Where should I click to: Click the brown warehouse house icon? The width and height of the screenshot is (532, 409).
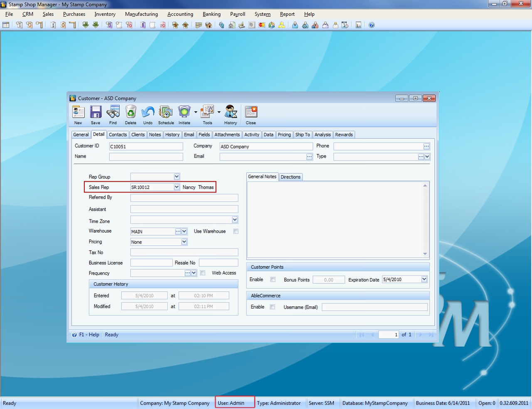pyautogui.click(x=209, y=25)
